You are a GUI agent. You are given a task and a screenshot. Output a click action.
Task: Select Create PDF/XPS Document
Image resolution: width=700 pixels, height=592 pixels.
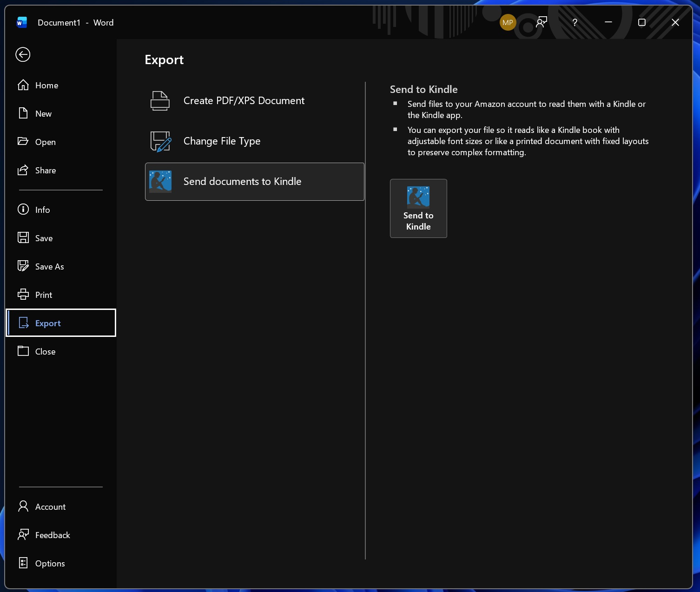click(255, 101)
